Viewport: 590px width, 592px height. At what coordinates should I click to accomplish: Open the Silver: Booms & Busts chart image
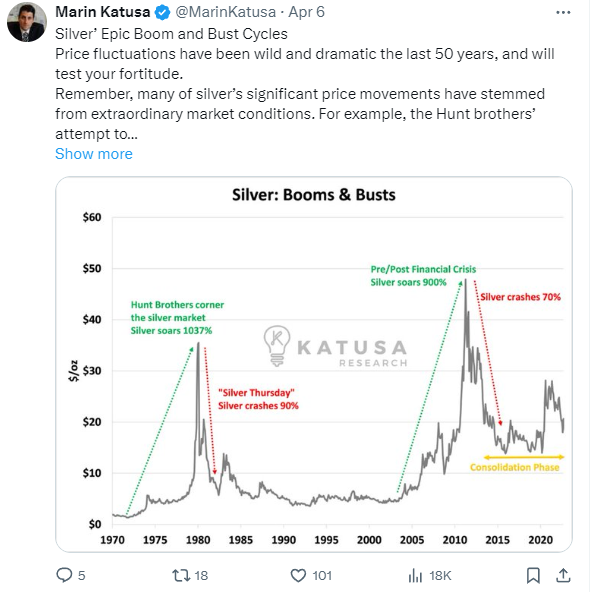pyautogui.click(x=314, y=364)
